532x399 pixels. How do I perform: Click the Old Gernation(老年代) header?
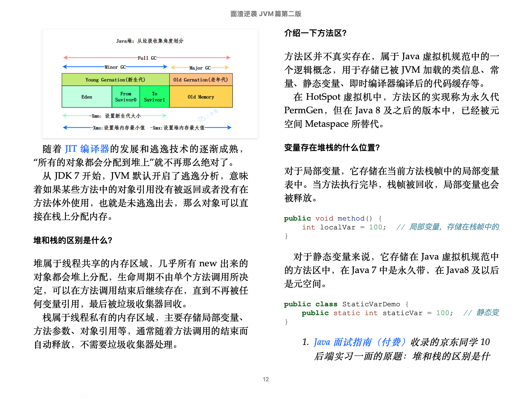pos(201,80)
